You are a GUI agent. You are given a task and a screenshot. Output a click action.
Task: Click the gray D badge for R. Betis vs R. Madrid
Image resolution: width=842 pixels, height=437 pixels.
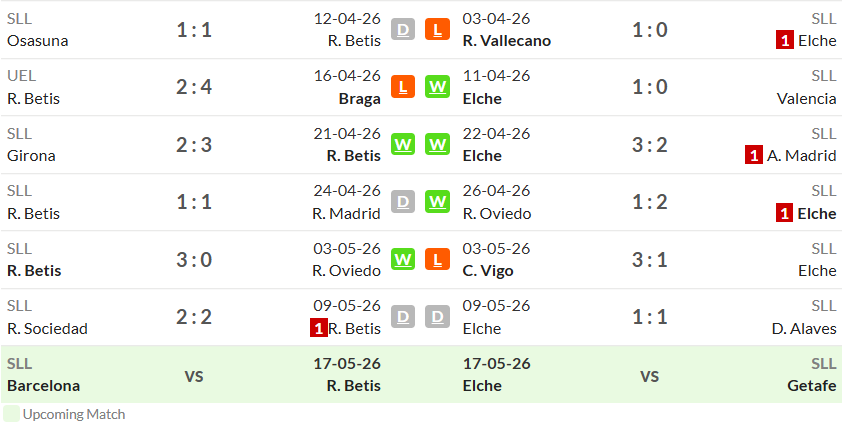tap(403, 202)
